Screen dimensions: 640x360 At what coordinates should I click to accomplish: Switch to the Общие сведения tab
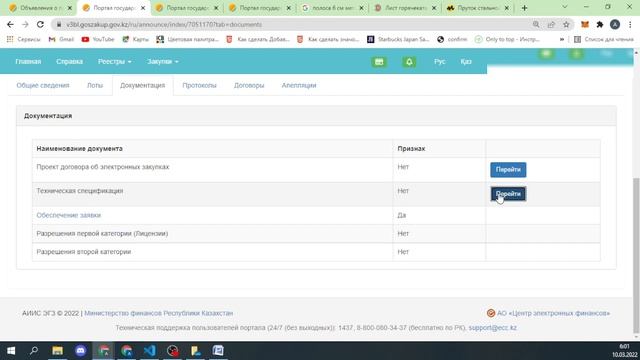point(43,85)
